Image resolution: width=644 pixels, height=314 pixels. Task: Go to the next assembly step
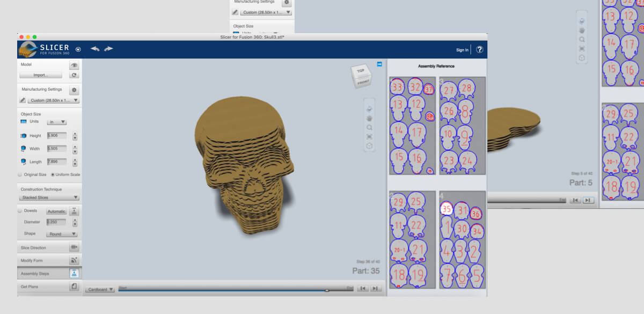(376, 289)
